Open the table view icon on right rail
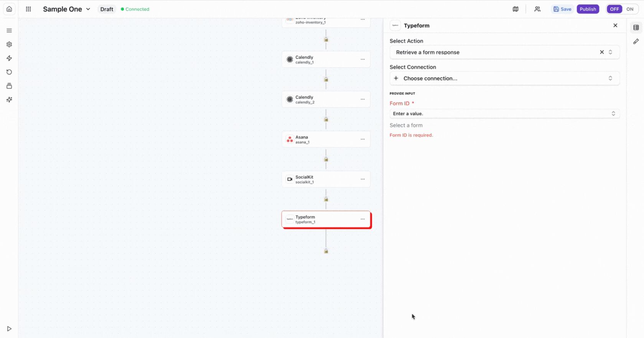Viewport: 644px width, 338px height. click(636, 28)
